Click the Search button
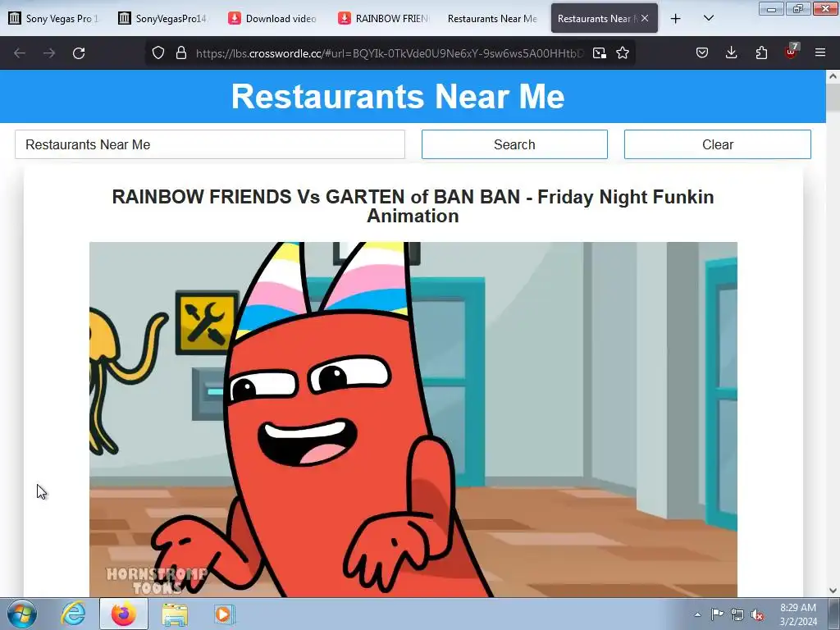 coord(514,144)
